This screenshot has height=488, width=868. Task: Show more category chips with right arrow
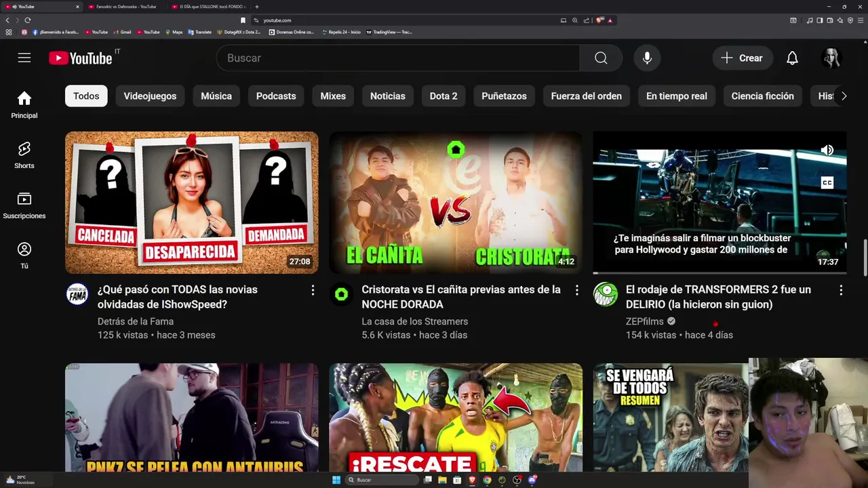(844, 96)
